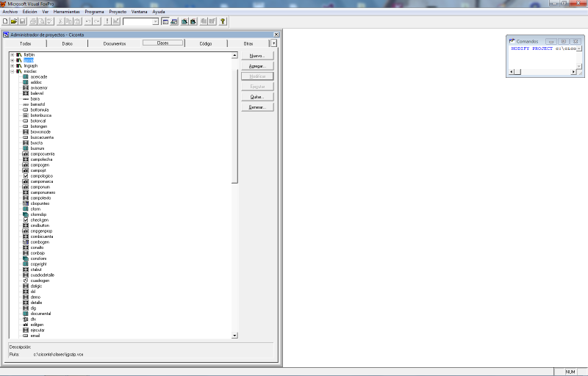Click the New file toolbar icon
Viewport: 588px width, 376px height.
click(x=5, y=21)
